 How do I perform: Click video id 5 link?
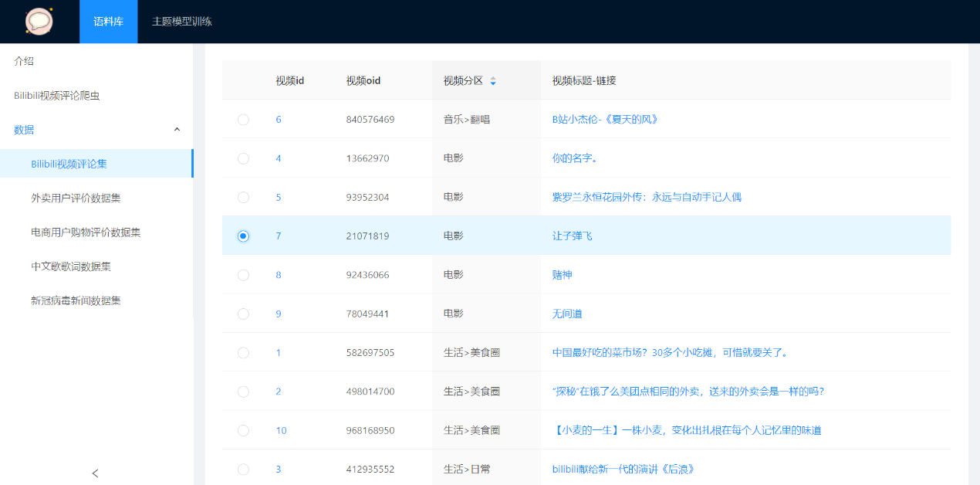279,197
